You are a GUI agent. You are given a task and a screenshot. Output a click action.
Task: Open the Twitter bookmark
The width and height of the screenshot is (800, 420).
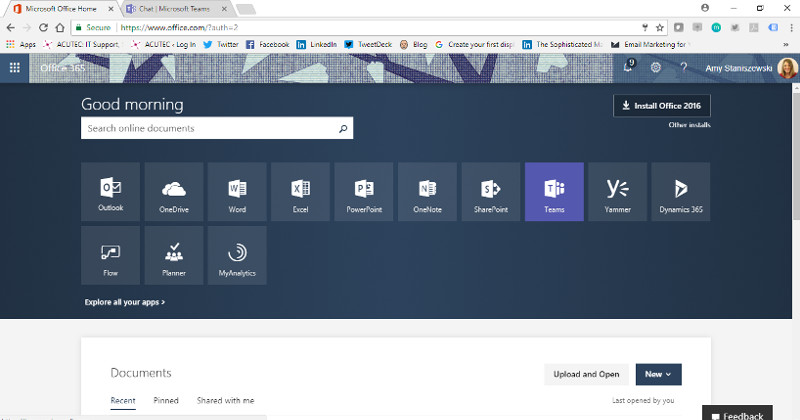pyautogui.click(x=221, y=44)
